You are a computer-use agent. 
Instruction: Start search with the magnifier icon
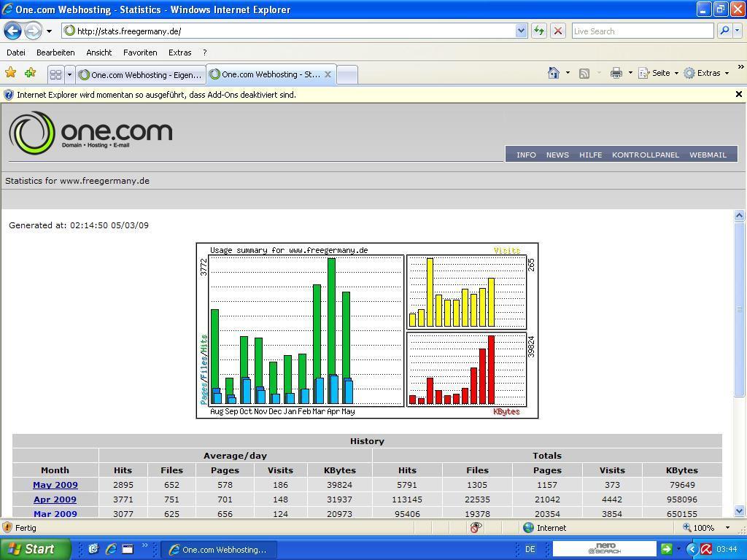724,31
